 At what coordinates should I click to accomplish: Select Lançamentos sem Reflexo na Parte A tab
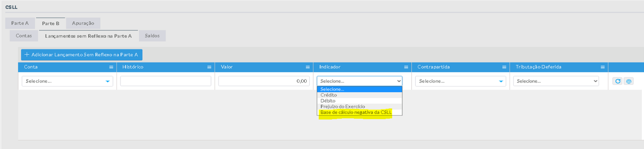click(x=88, y=36)
